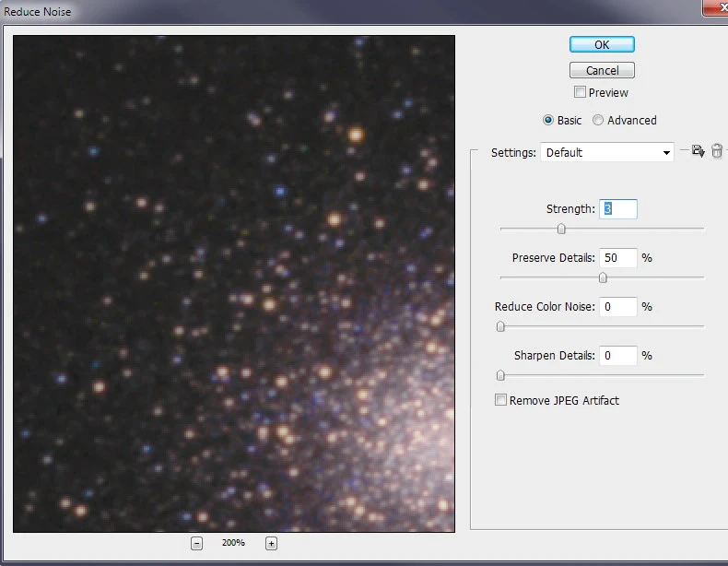Click the Strength slider handle
The image size is (728, 566).
pyautogui.click(x=560, y=229)
